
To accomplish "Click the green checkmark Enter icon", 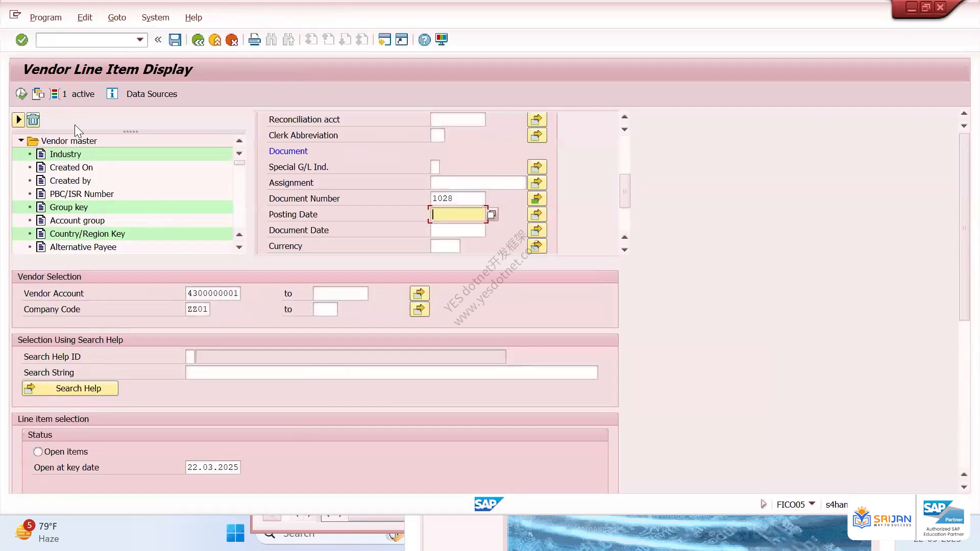I will (21, 40).
